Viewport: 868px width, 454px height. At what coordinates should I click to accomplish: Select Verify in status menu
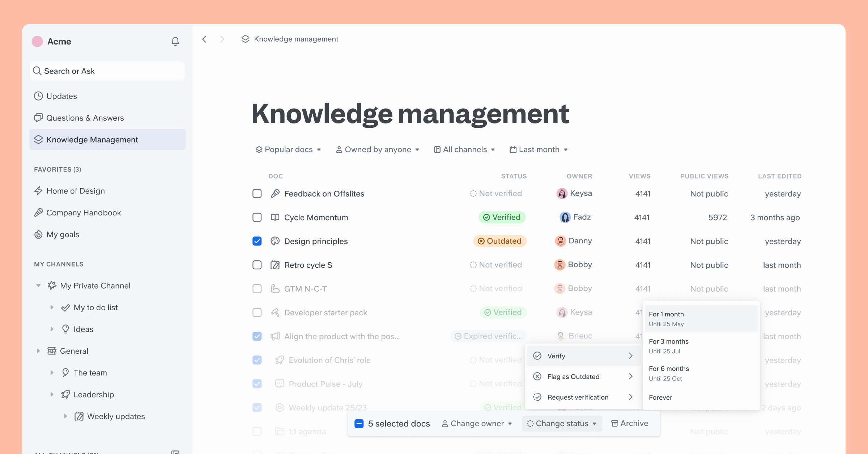click(x=584, y=356)
